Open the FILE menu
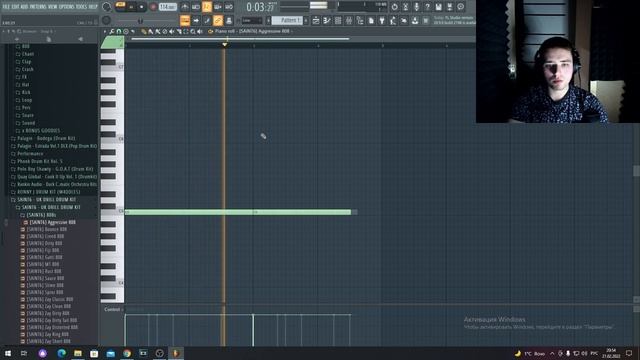The width and height of the screenshot is (640, 360). [x=6, y=7]
